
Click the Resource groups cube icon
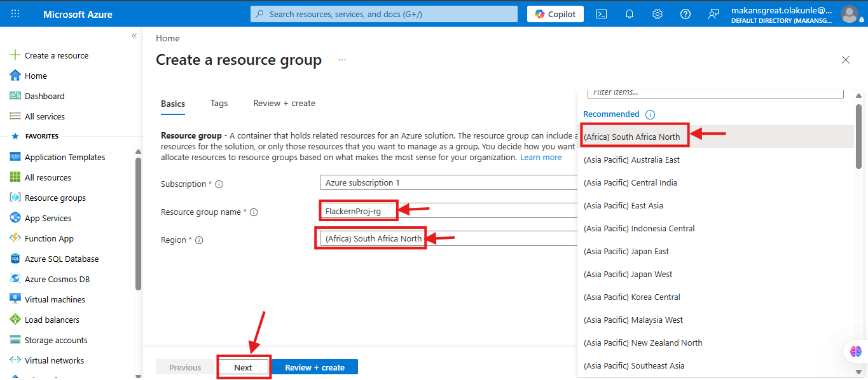[15, 198]
